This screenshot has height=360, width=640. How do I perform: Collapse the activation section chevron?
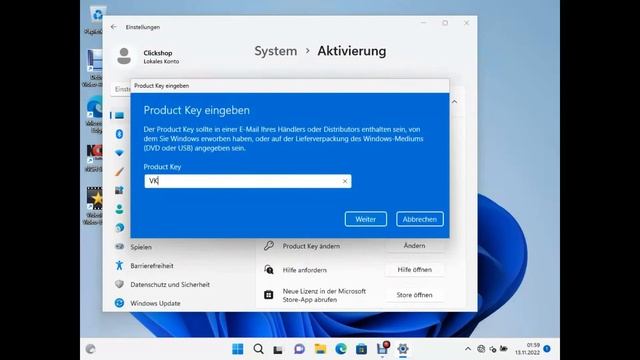454,102
